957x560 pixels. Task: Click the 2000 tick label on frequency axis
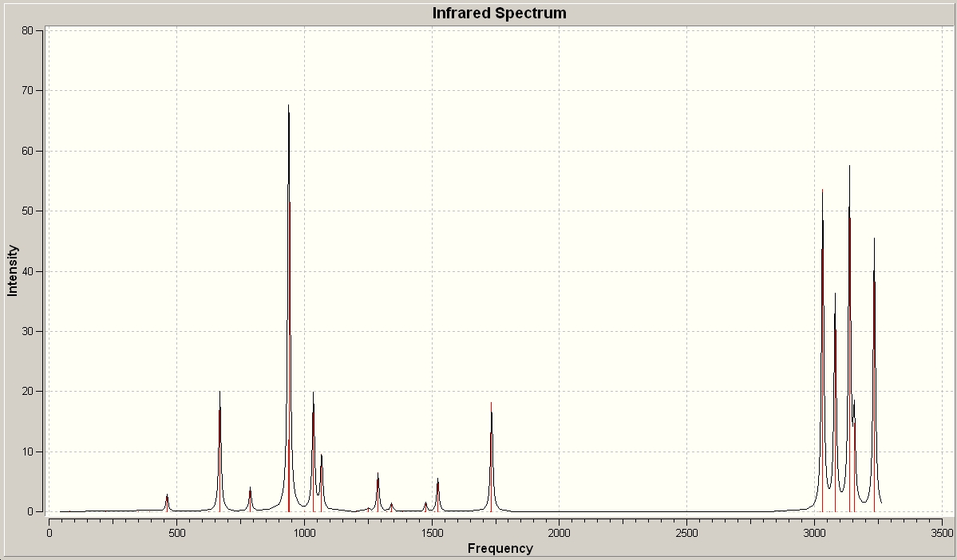tap(559, 533)
